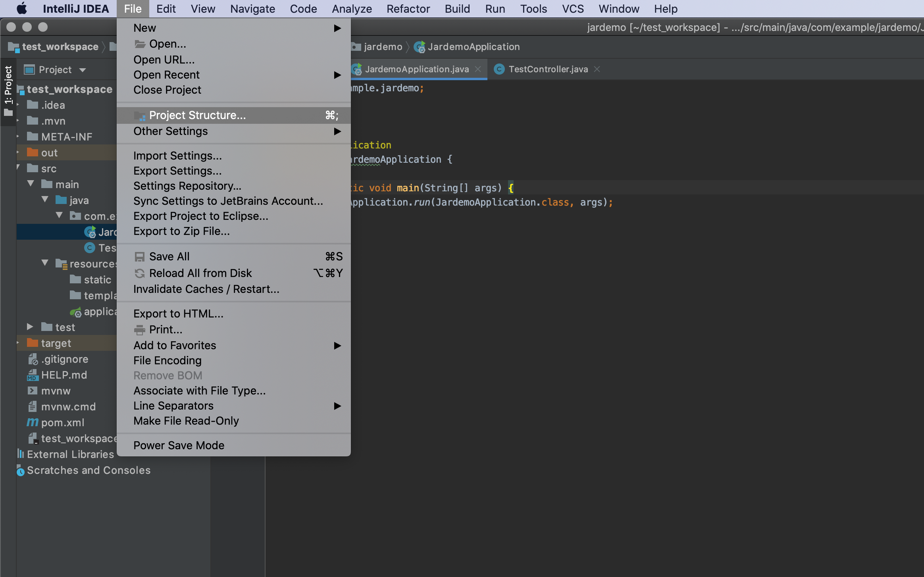The height and width of the screenshot is (577, 924).
Task: Open the Apple menu
Action: pyautogui.click(x=22, y=9)
